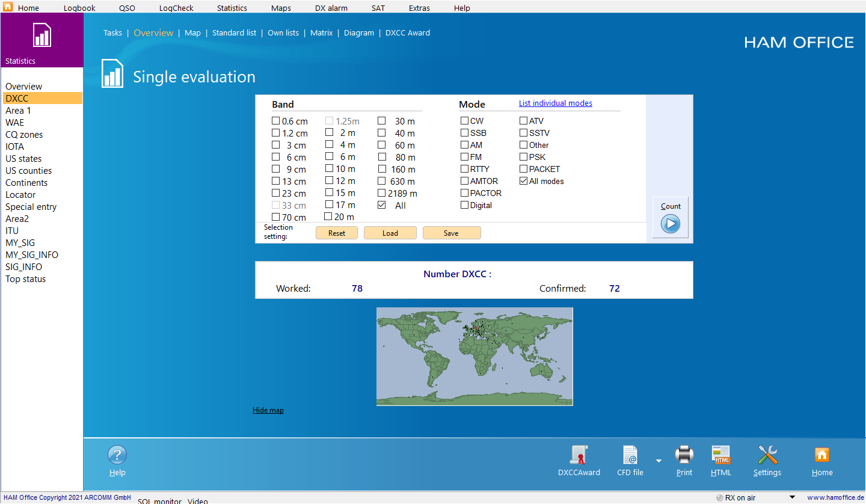Click the Video status bar entry
Image resolution: width=866 pixels, height=504 pixels.
tap(198, 501)
